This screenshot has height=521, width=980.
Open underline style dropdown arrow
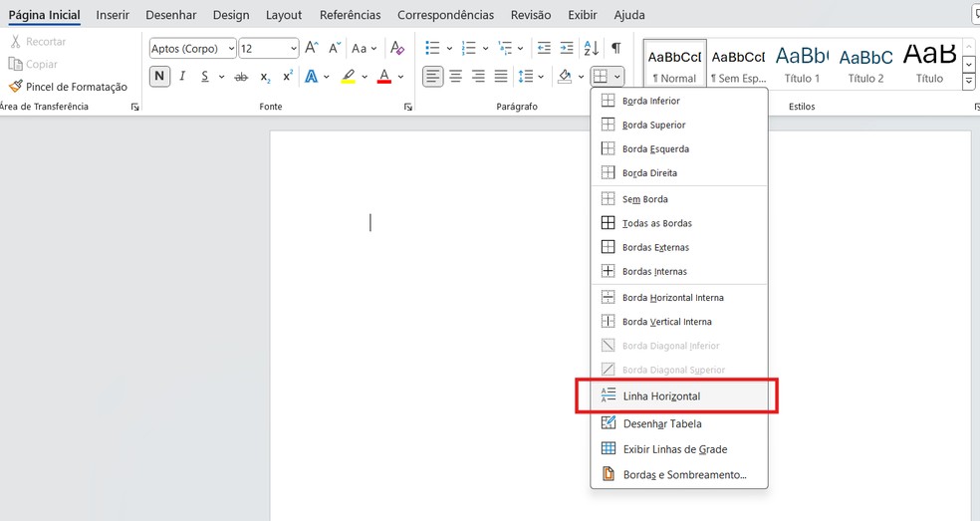point(221,77)
